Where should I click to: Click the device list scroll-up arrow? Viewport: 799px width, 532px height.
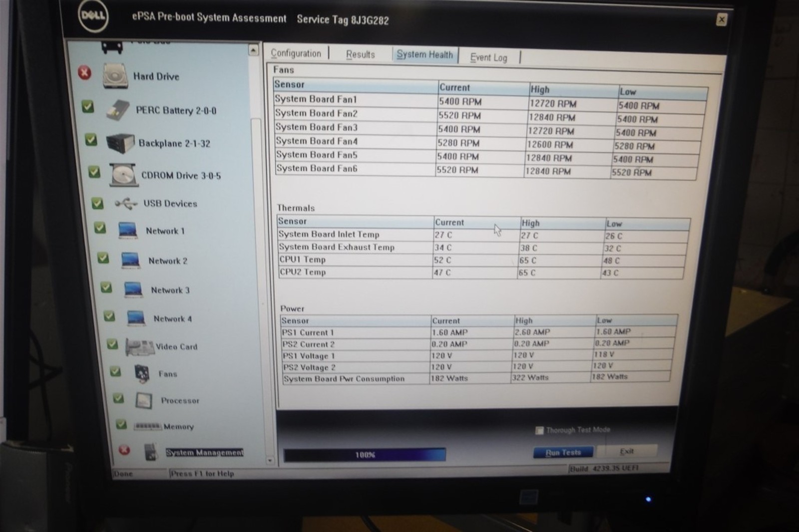(253, 50)
